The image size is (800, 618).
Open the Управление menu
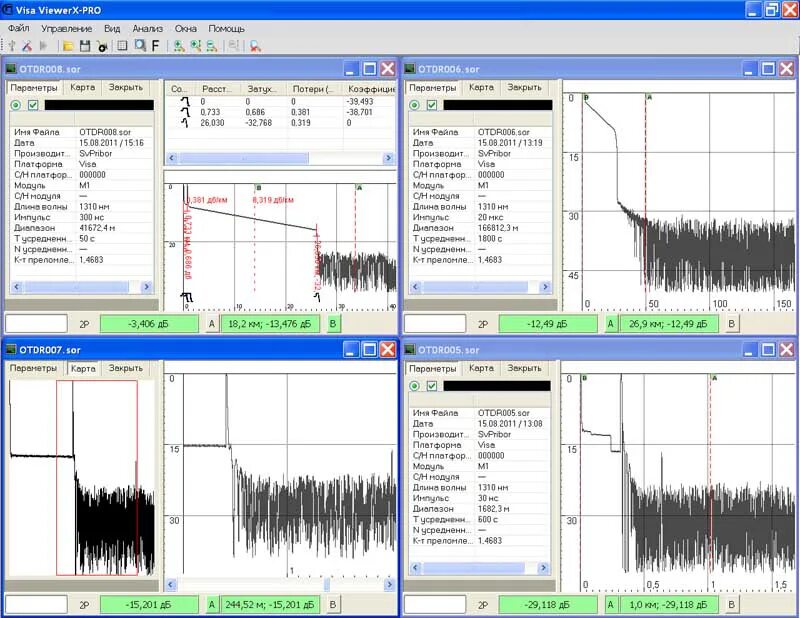click(66, 29)
